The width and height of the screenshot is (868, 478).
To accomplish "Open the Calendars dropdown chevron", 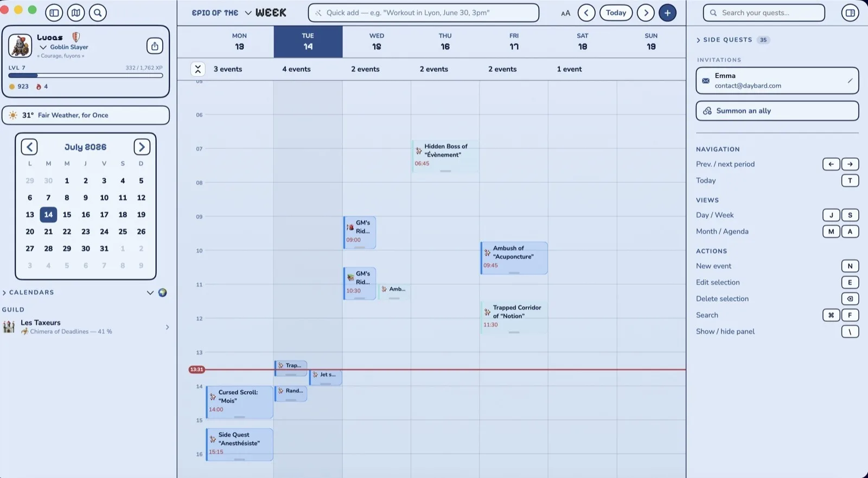I will point(150,293).
